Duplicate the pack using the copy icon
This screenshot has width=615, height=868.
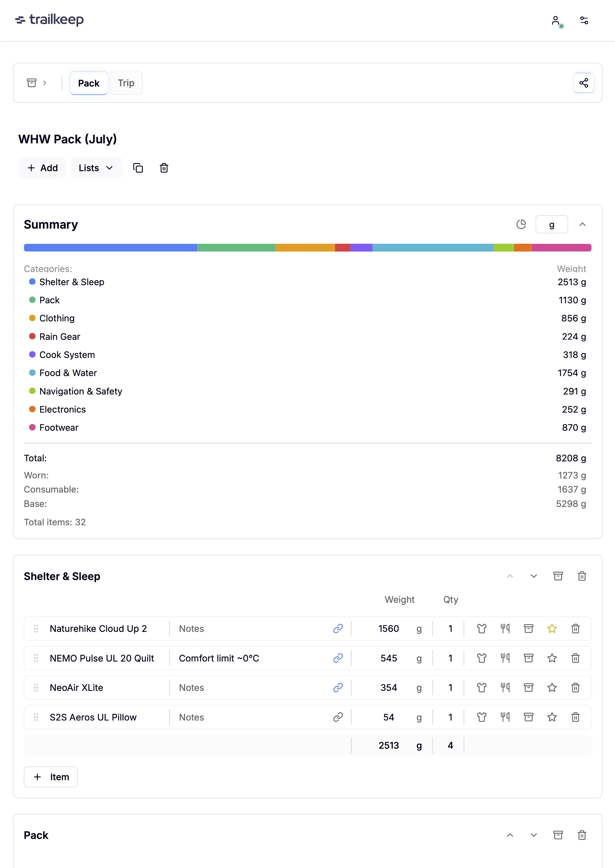(x=137, y=168)
